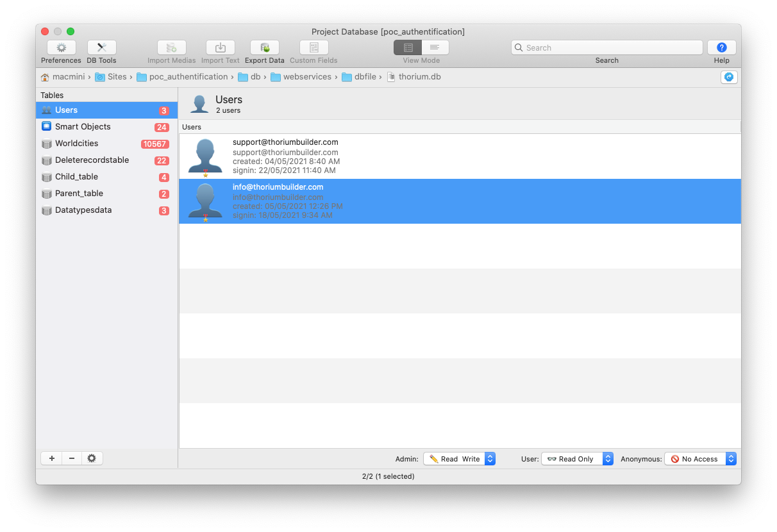Open DB Tools in the toolbar
The height and width of the screenshot is (532, 777).
(101, 48)
